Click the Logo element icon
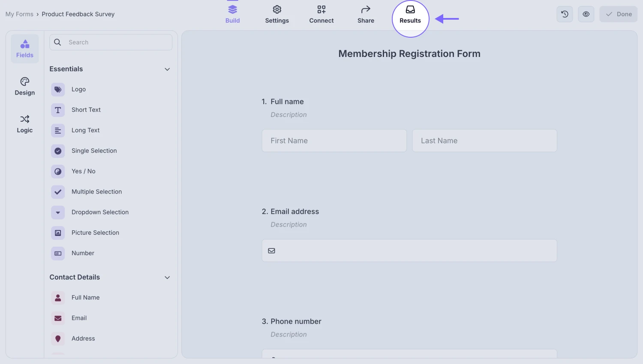 pyautogui.click(x=58, y=90)
